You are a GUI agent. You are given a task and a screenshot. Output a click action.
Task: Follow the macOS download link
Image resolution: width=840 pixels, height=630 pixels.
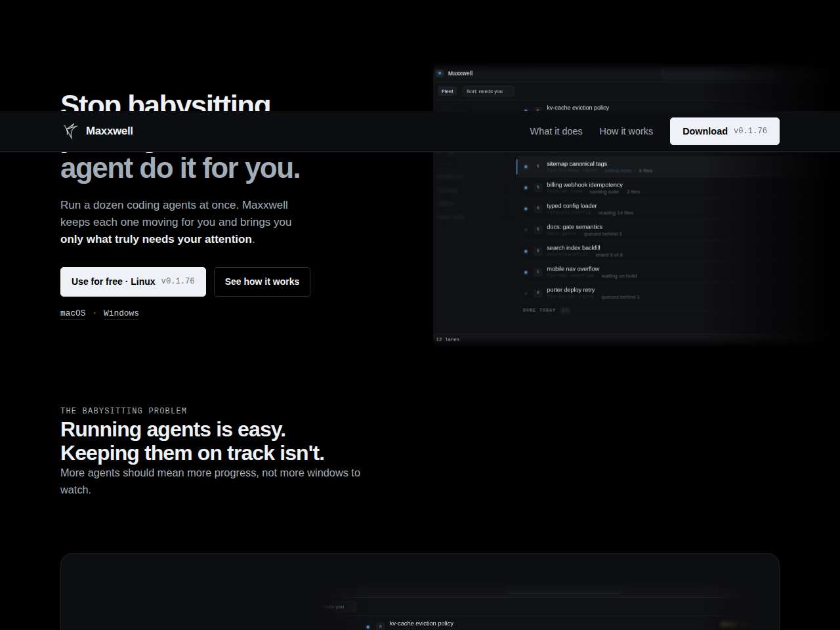click(x=73, y=313)
